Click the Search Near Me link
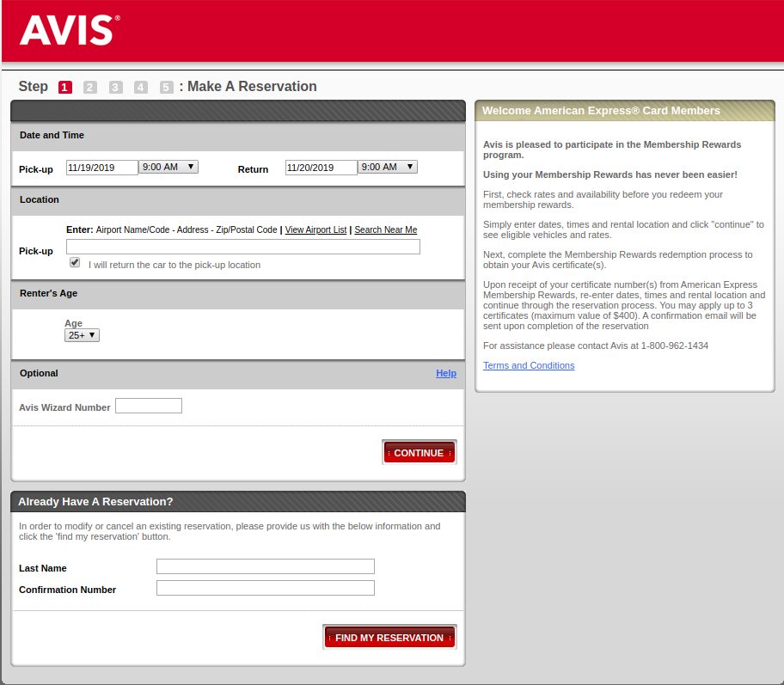The height and width of the screenshot is (685, 784). 385,229
